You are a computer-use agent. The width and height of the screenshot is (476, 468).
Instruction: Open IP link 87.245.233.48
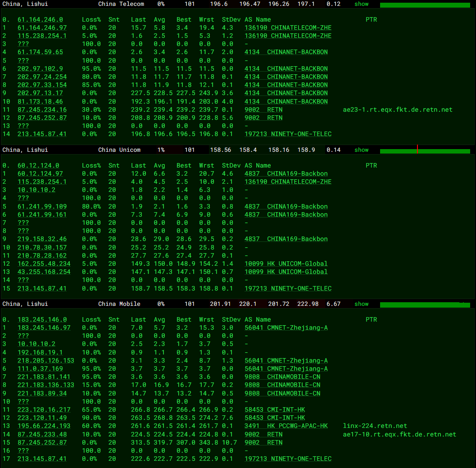point(42,434)
